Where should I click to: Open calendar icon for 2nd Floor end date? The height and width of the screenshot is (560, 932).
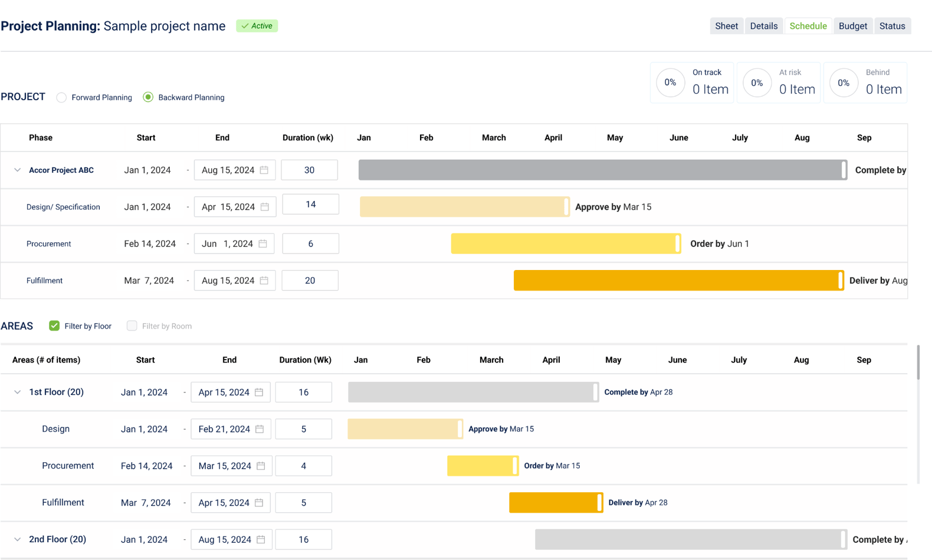pos(261,539)
